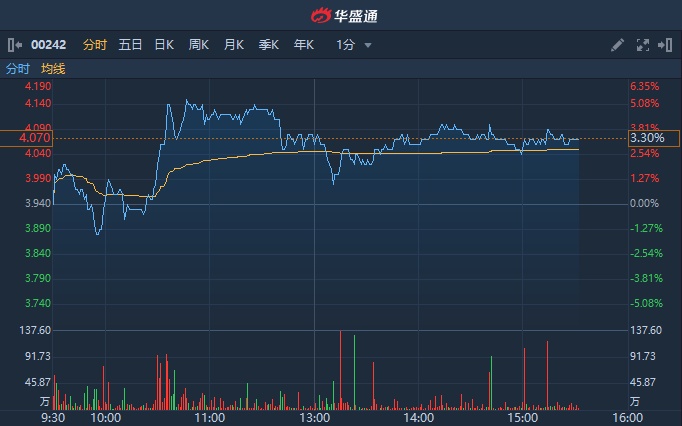Viewport: 682px width, 426px height.
Task: Click the fullscreen expand chart icon
Action: click(642, 45)
